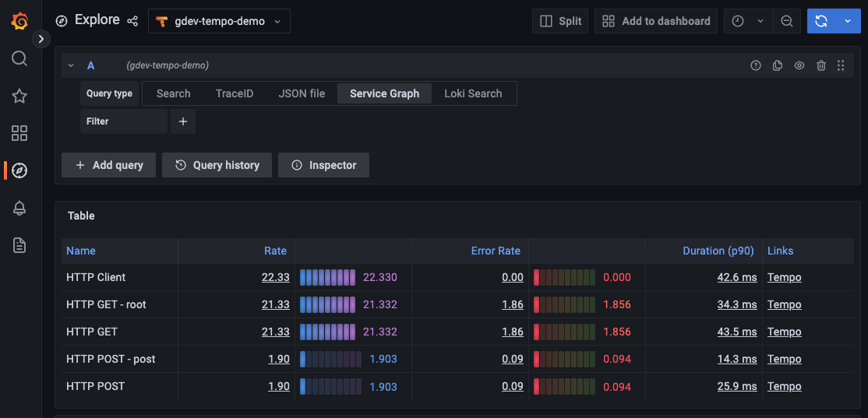Toggle query A visibility eye icon
The image size is (868, 418).
(799, 66)
